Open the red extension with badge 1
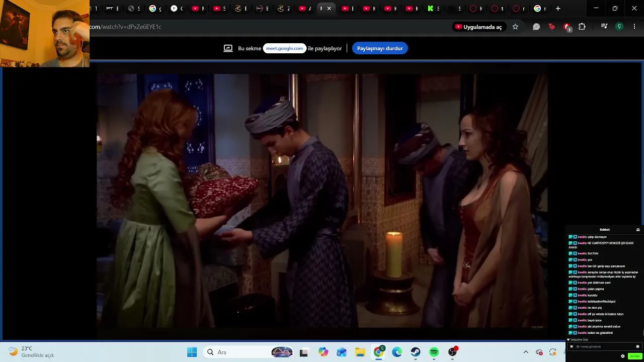 coord(567,27)
